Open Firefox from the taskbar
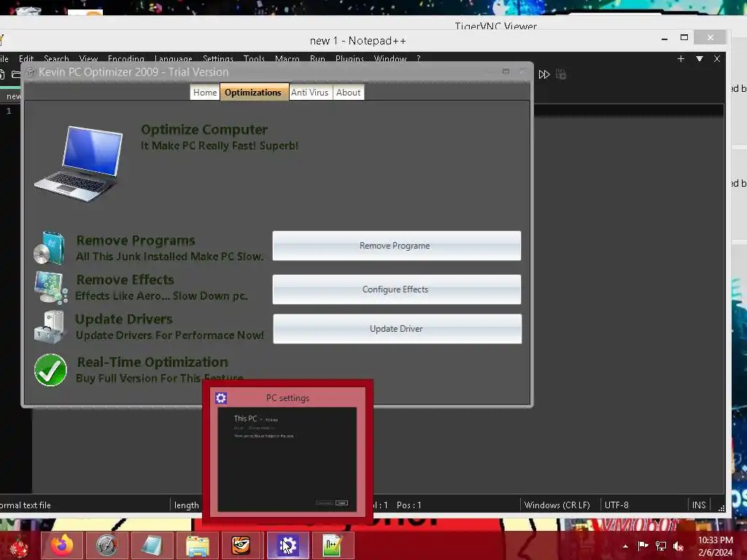Screen dimensions: 747x560 click(62, 545)
